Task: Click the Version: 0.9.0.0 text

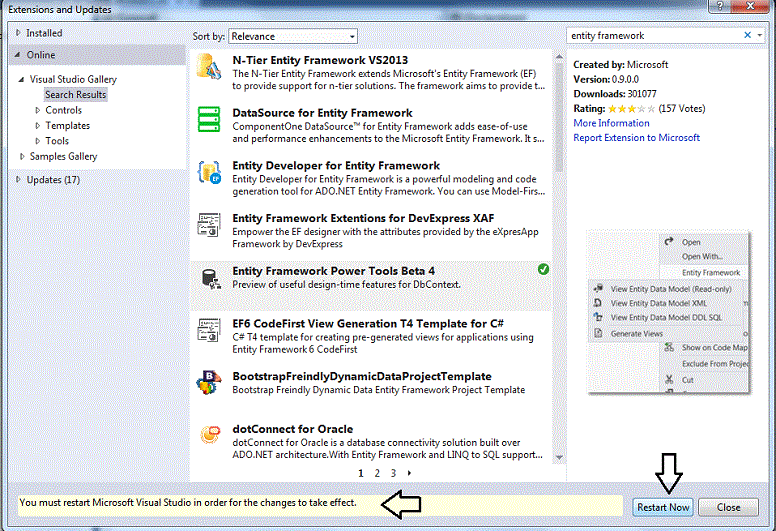Action: [x=606, y=79]
